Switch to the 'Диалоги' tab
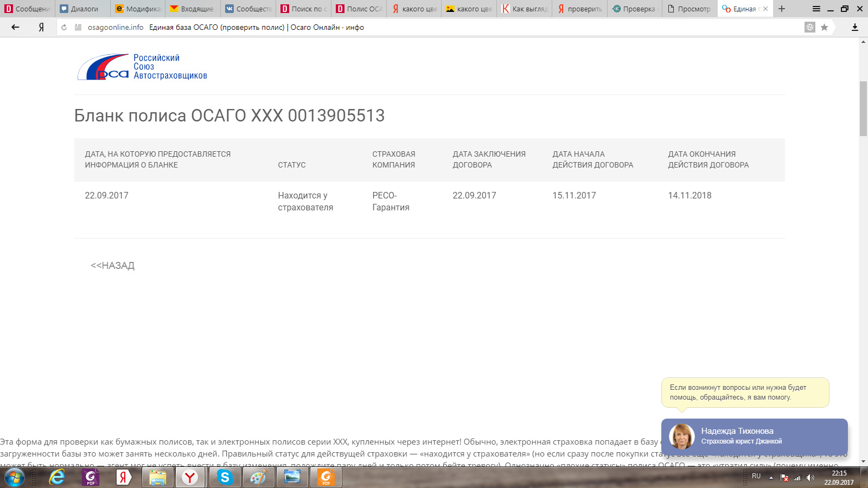Screen dimensions: 868x488 (83, 9)
